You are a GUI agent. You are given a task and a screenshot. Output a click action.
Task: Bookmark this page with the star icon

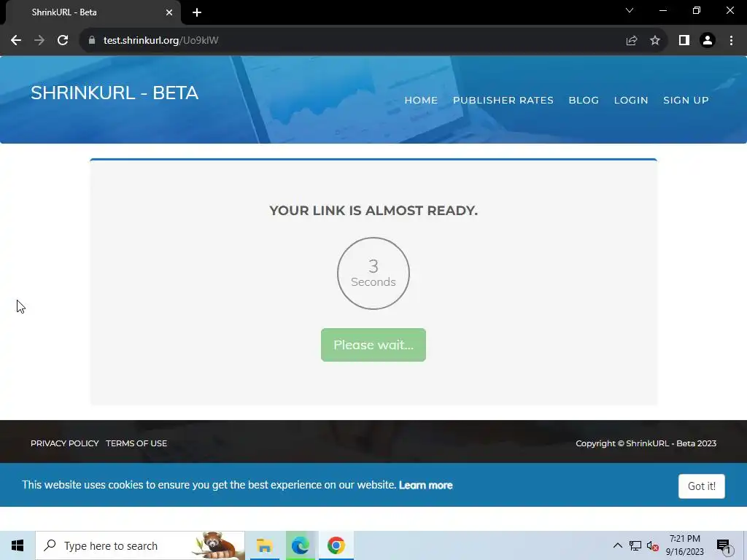(655, 41)
